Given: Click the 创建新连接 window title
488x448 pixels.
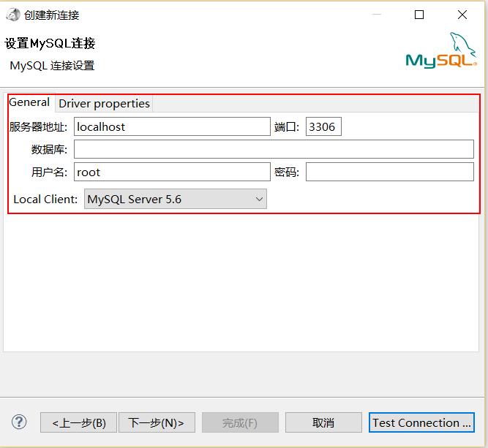Looking at the screenshot, I should (x=52, y=15).
